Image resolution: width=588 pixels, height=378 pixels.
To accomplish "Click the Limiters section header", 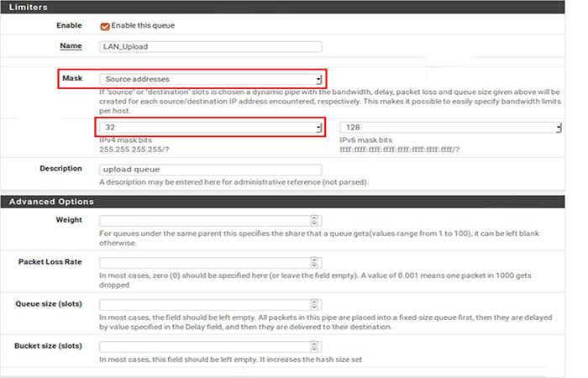I will (x=282, y=7).
